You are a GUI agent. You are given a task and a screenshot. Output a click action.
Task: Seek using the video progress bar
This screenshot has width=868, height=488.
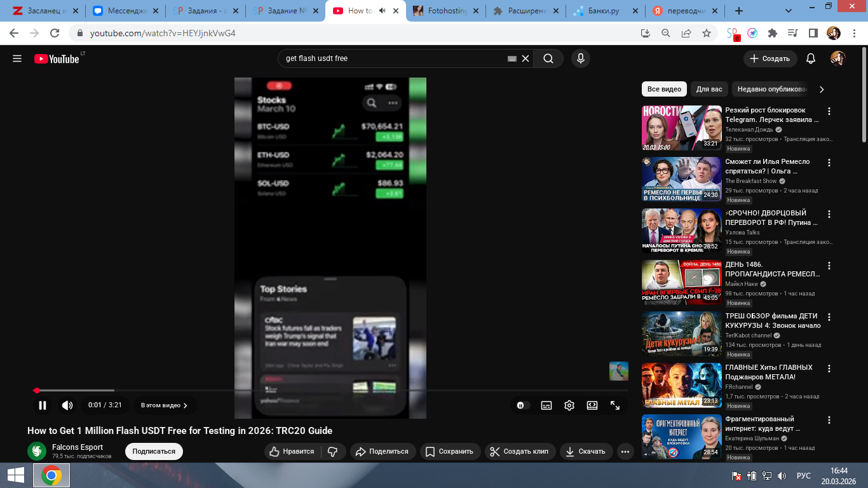(330, 390)
